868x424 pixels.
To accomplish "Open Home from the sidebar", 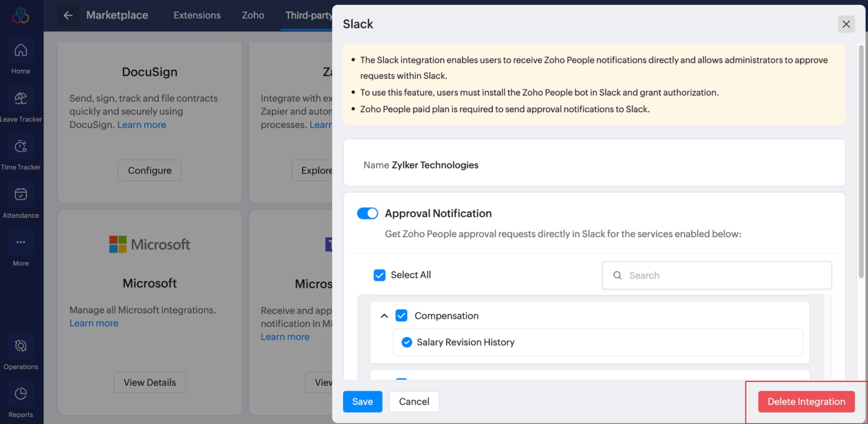I will [x=20, y=57].
